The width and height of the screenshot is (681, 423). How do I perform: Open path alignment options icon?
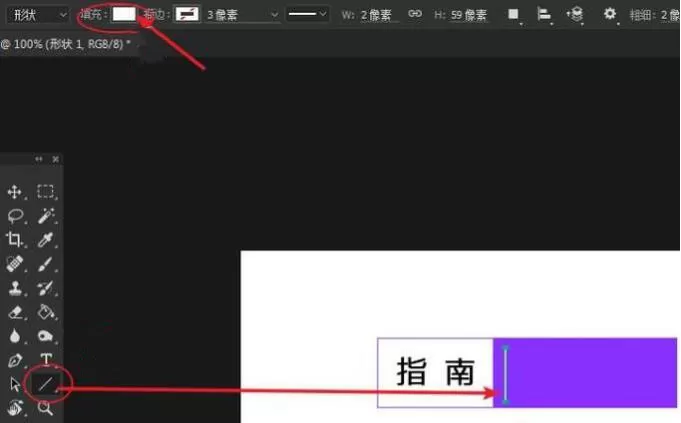(544, 15)
